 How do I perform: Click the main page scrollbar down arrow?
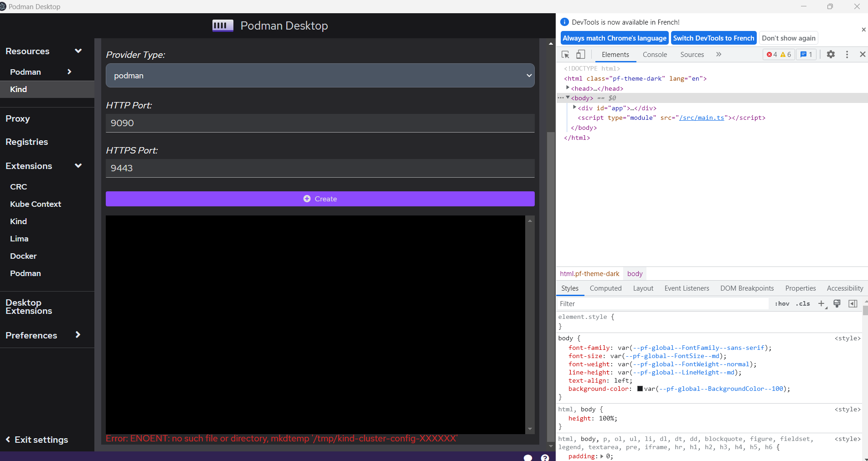pos(551,446)
